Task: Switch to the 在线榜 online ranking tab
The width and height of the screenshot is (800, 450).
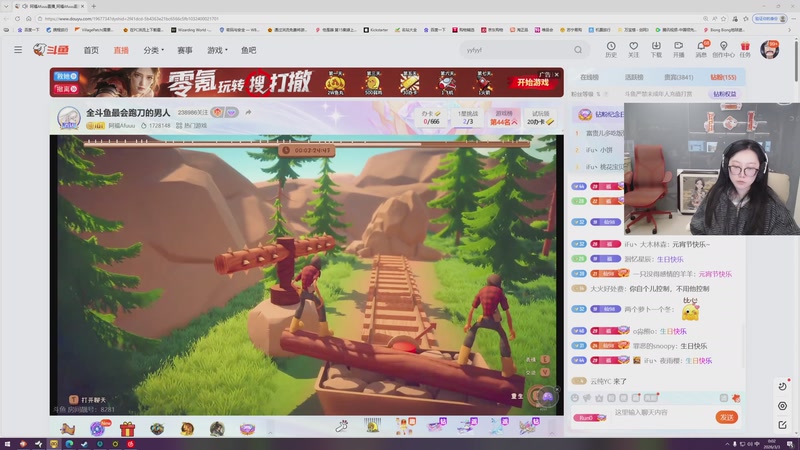Action: pos(589,77)
